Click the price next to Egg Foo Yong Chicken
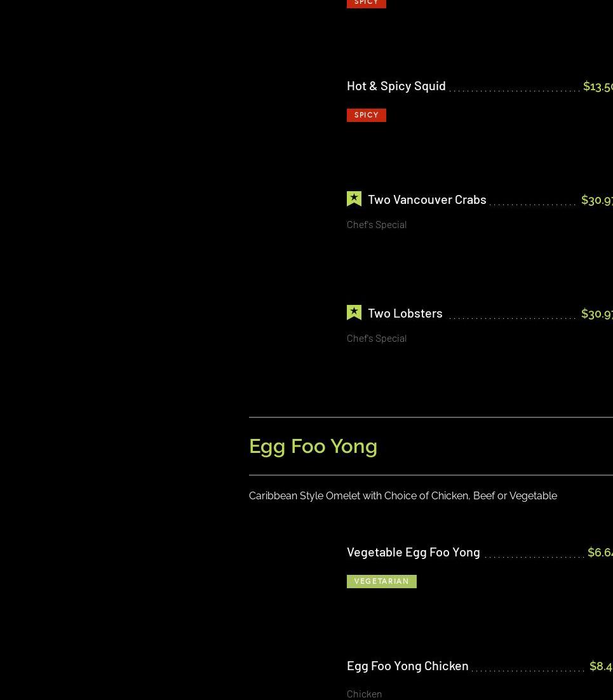This screenshot has width=613, height=700. tap(600, 666)
